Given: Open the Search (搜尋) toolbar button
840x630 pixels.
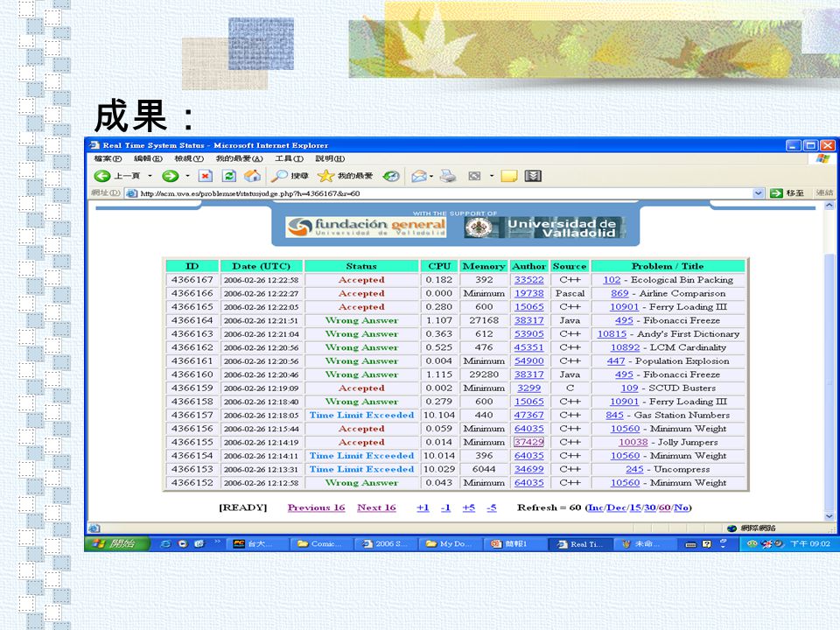Looking at the screenshot, I should tap(290, 176).
